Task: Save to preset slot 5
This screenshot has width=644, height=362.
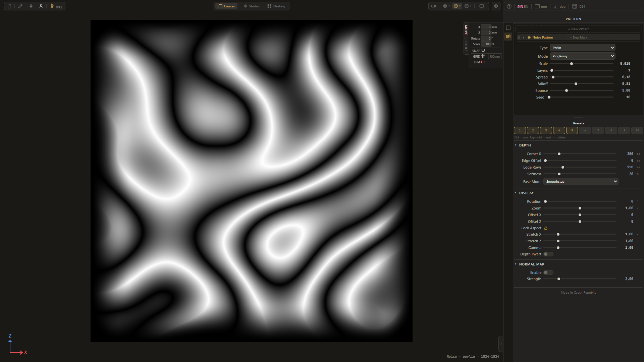Action: (x=572, y=130)
